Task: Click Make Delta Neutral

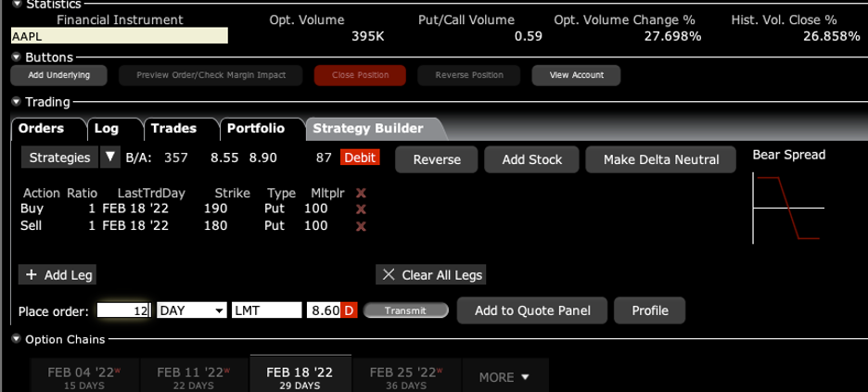Action: (x=661, y=159)
